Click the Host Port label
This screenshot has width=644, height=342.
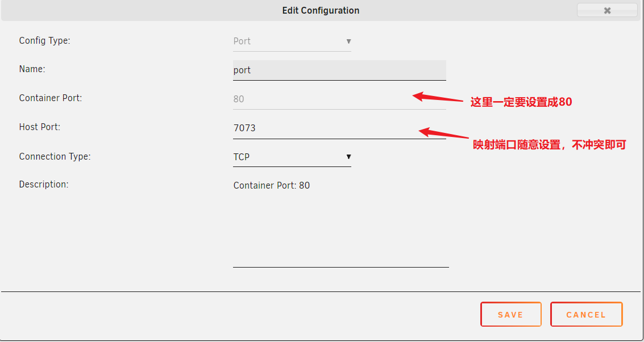tap(39, 127)
